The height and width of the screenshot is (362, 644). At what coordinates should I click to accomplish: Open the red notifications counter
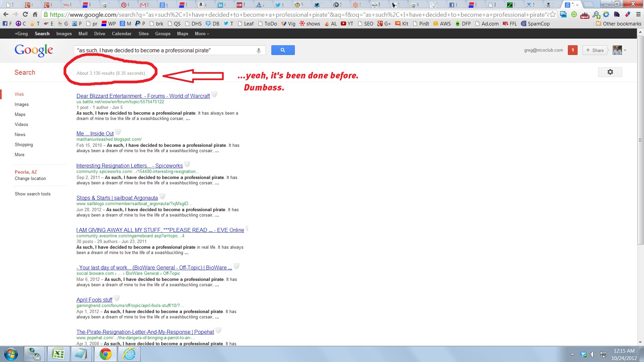573,50
